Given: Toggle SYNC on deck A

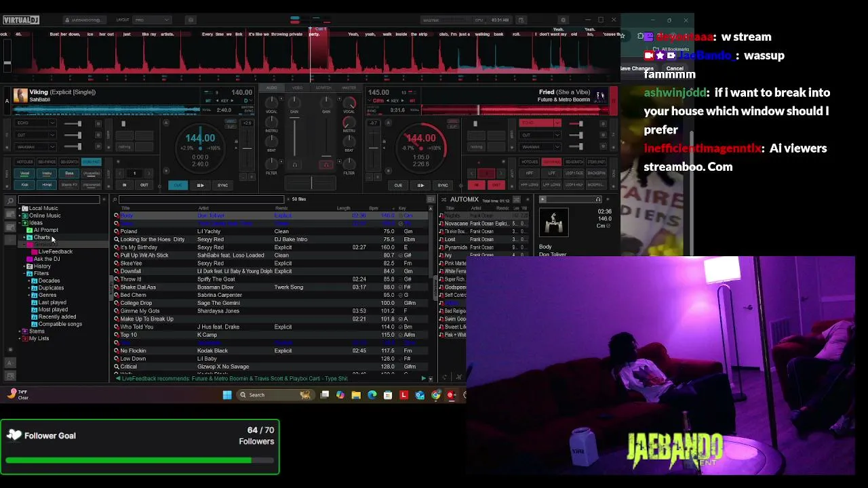Looking at the screenshot, I should [222, 185].
